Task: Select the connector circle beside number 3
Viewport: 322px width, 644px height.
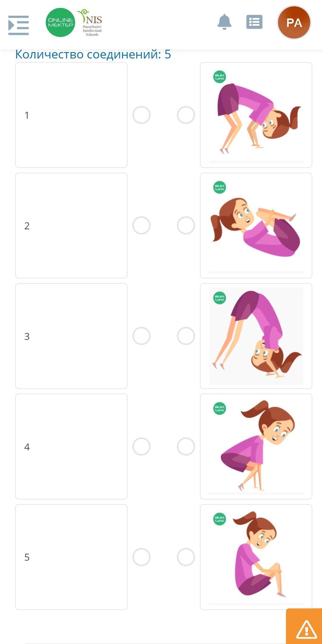Action: click(x=141, y=336)
